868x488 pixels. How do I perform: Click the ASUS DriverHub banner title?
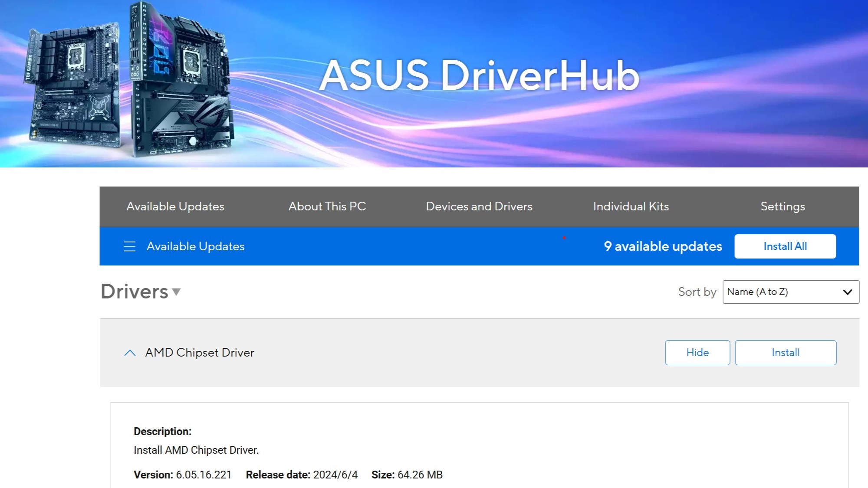[479, 75]
